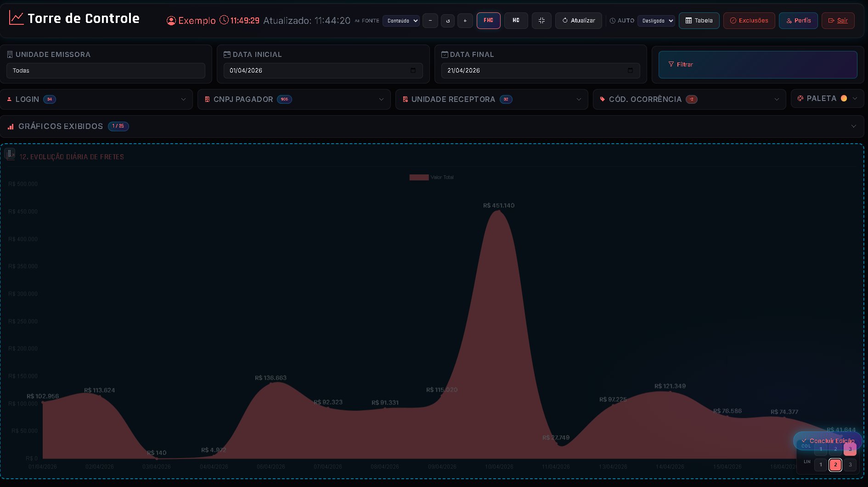Click the Unidade Emissora Todas field
Image resolution: width=868 pixels, height=487 pixels.
106,71
